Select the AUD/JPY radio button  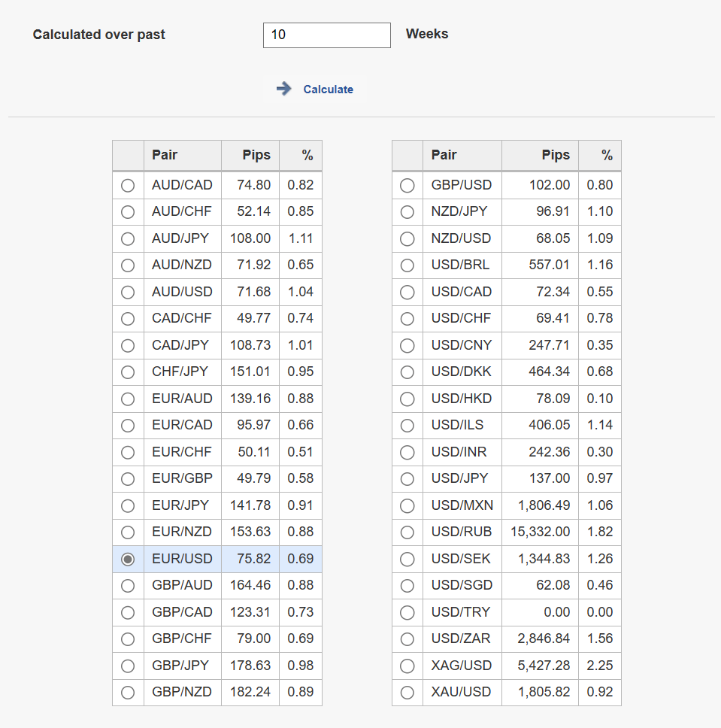click(128, 238)
